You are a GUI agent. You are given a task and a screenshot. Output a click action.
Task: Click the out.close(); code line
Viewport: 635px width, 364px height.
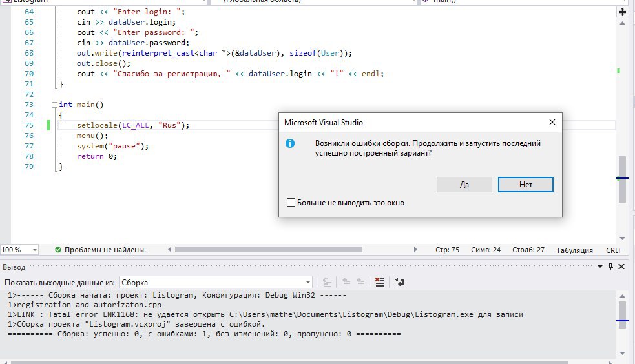click(x=103, y=63)
